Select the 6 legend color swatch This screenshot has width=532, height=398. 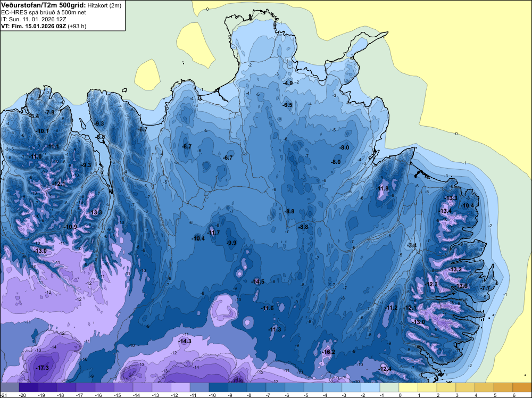point(522,387)
